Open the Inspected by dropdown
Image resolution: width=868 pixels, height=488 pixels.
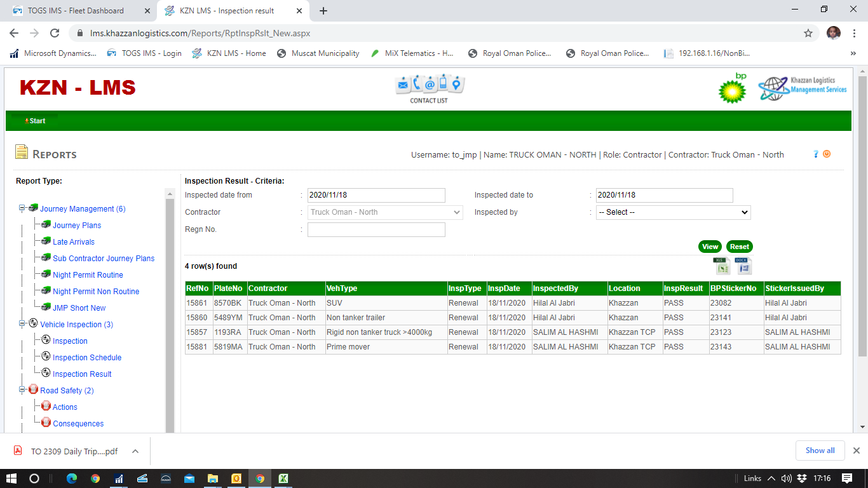tap(673, 212)
